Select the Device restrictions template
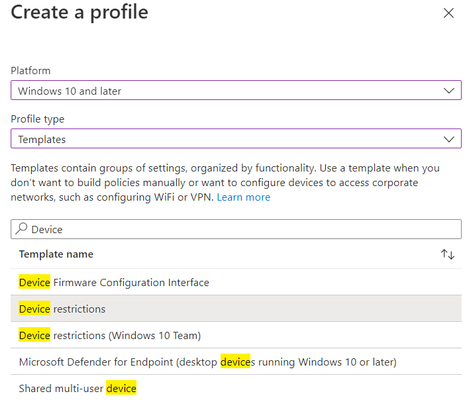469x400 pixels. [236, 309]
